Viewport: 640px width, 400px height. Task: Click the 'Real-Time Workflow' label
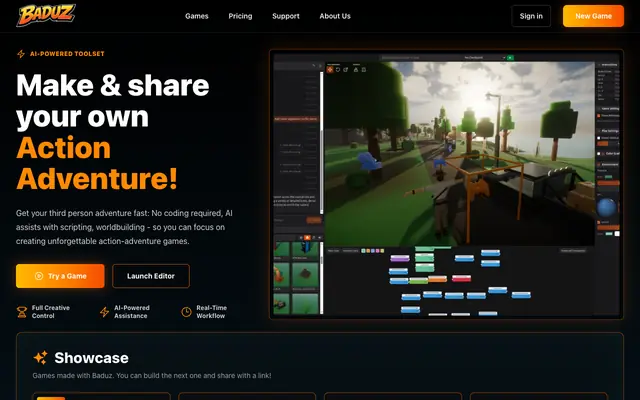click(211, 312)
